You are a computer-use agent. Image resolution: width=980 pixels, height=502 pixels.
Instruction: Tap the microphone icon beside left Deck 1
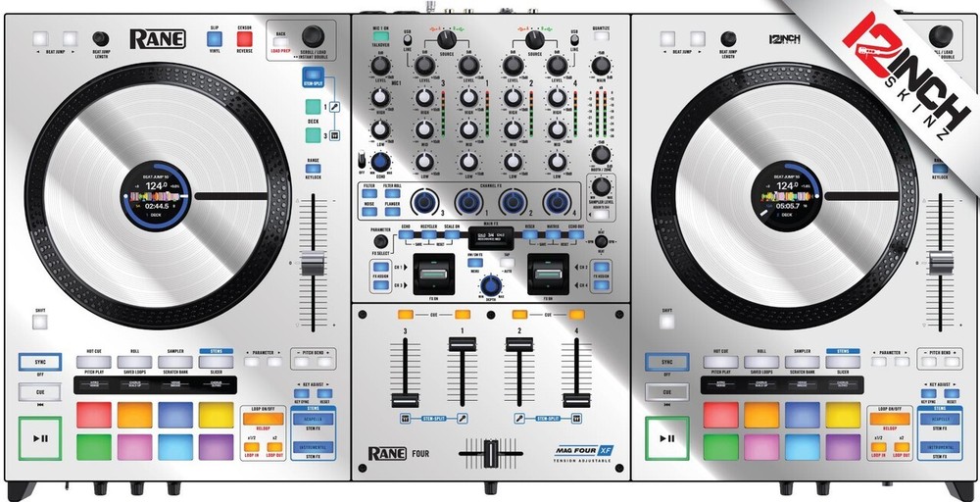point(334,107)
